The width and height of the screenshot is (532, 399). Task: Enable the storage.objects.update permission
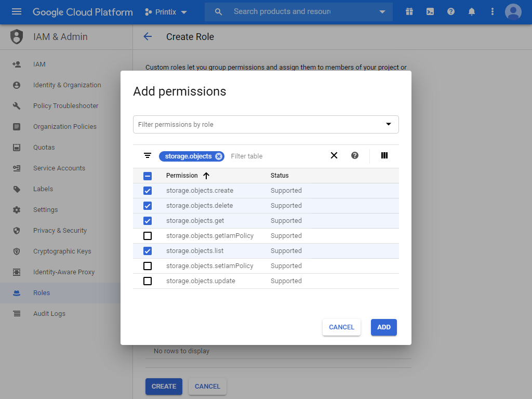pos(148,281)
